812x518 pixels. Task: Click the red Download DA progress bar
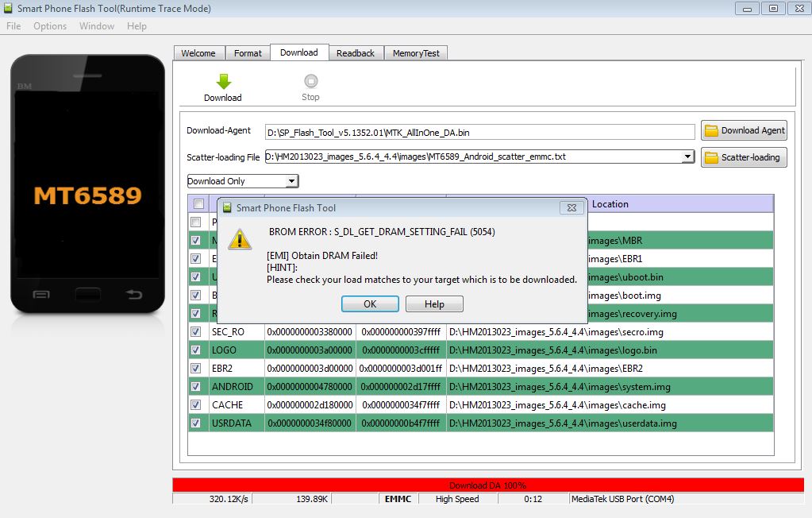487,485
